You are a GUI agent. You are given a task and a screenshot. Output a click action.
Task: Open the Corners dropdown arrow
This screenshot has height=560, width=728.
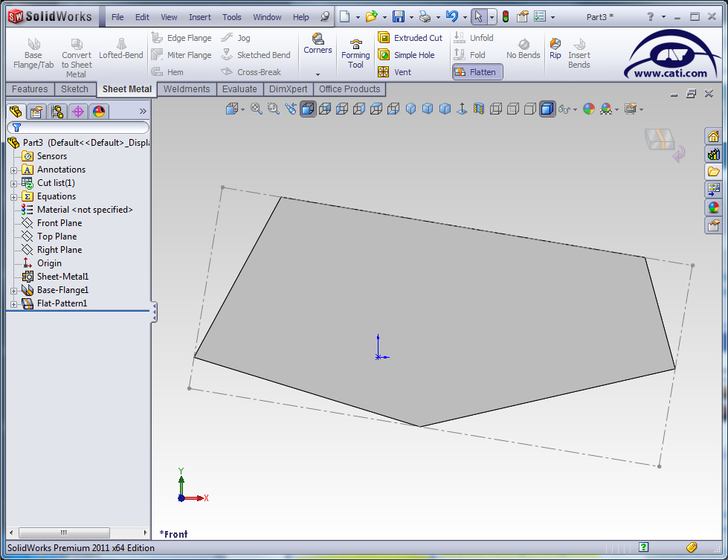click(x=318, y=74)
